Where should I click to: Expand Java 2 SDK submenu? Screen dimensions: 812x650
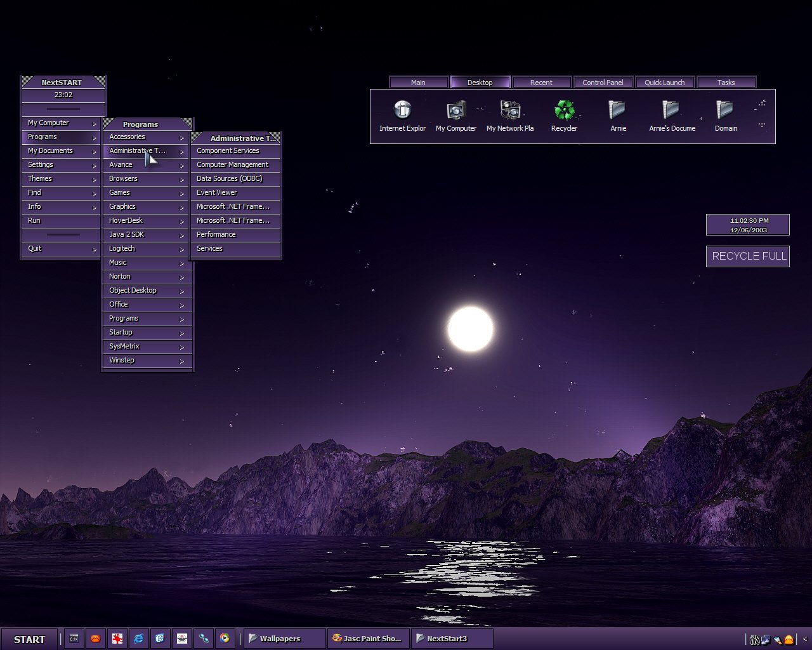(147, 235)
